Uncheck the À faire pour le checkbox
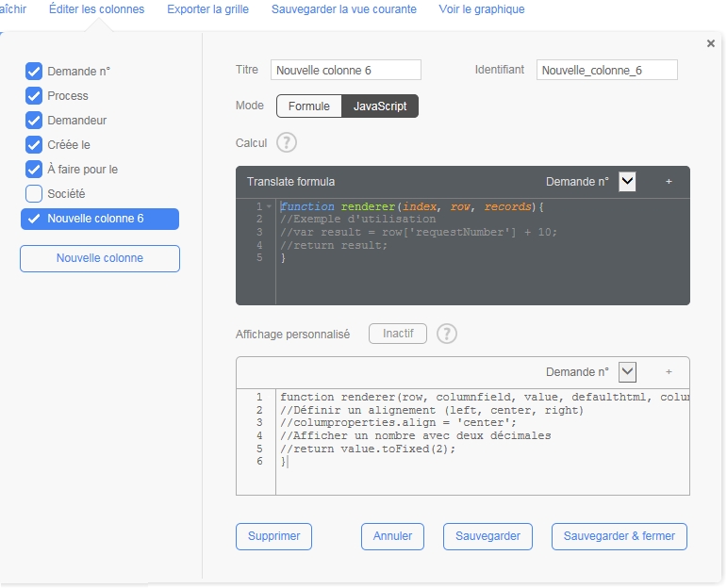 pyautogui.click(x=34, y=170)
